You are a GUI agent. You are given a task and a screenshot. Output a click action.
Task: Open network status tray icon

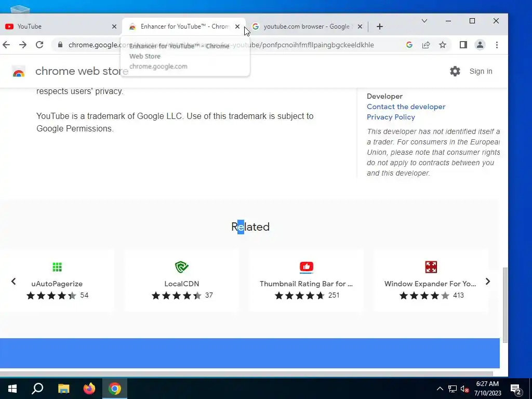453,389
